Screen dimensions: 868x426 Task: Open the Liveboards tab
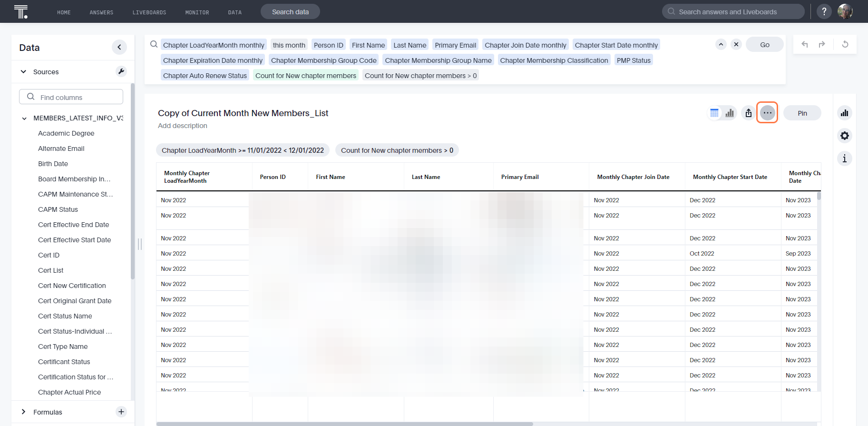point(149,12)
